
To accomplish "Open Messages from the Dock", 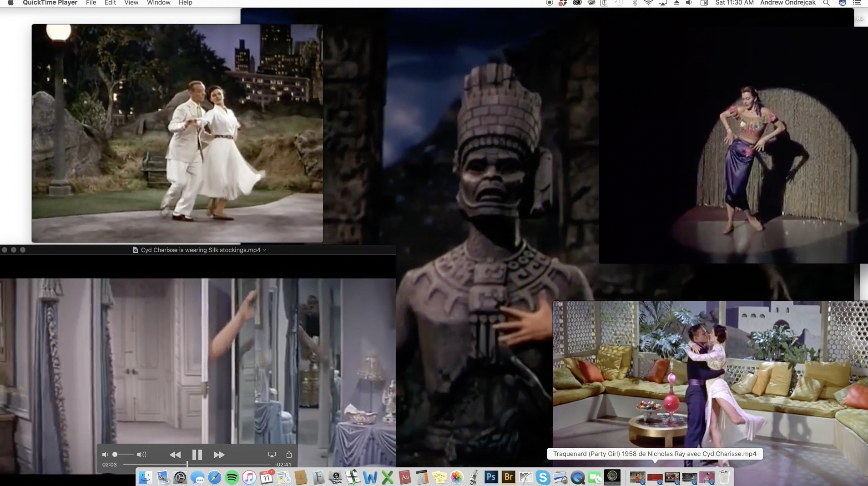I will click(x=197, y=477).
